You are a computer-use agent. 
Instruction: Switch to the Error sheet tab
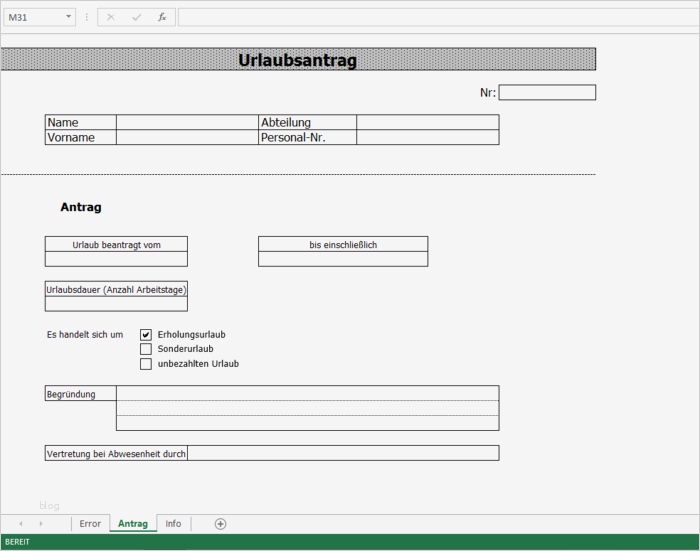tap(90, 524)
